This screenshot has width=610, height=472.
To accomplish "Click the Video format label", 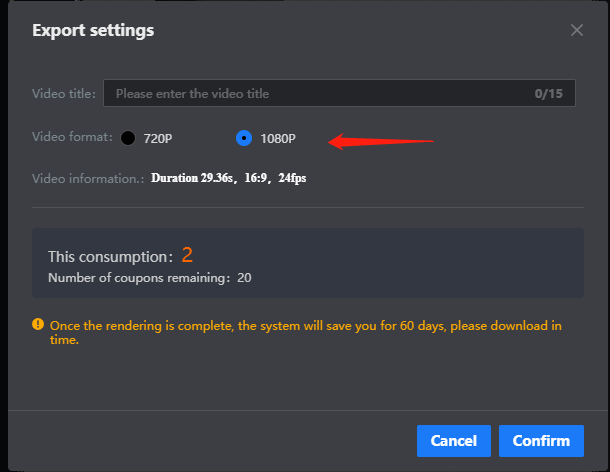I will coord(72,137).
